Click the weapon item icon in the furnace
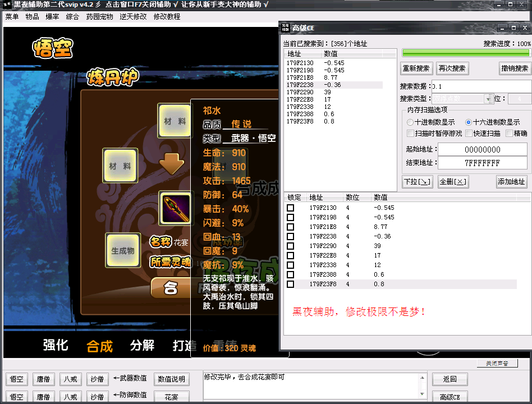This screenshot has height=404, width=532. click(x=176, y=208)
